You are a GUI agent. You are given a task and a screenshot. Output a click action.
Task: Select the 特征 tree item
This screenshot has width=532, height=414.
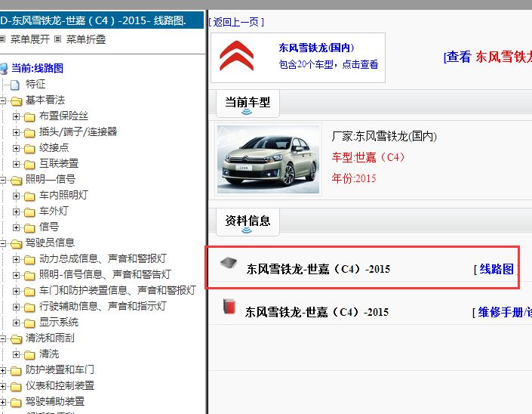(35, 84)
